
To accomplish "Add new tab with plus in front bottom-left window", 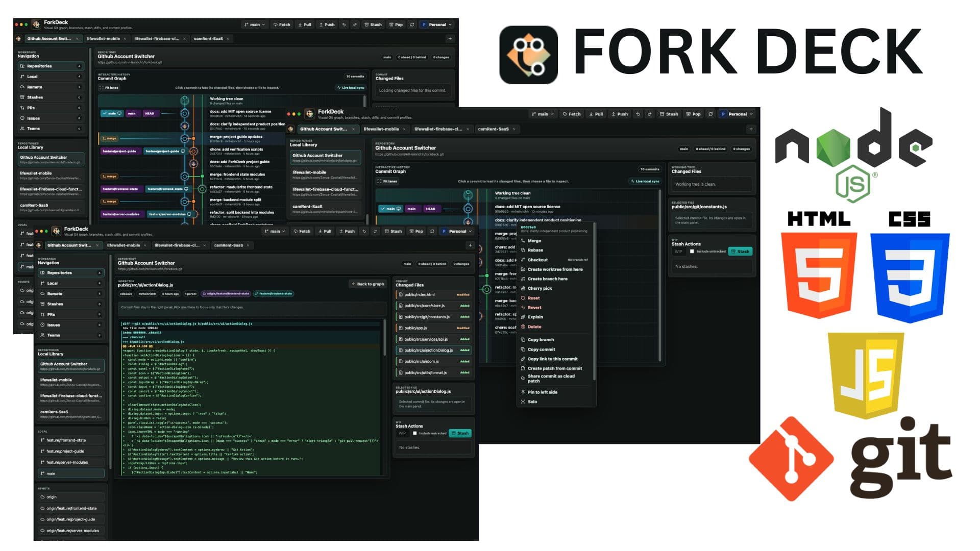I will click(x=470, y=245).
